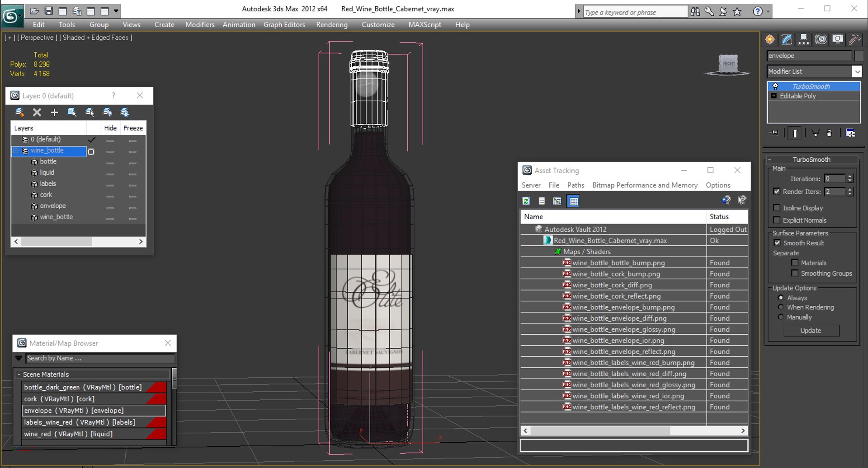The image size is (868, 468).
Task: Toggle Show End Result icon
Action: click(794, 133)
